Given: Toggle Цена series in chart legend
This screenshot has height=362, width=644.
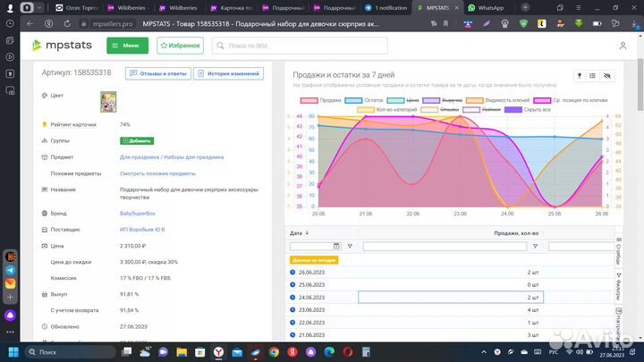Looking at the screenshot, I should pyautogui.click(x=402, y=100).
